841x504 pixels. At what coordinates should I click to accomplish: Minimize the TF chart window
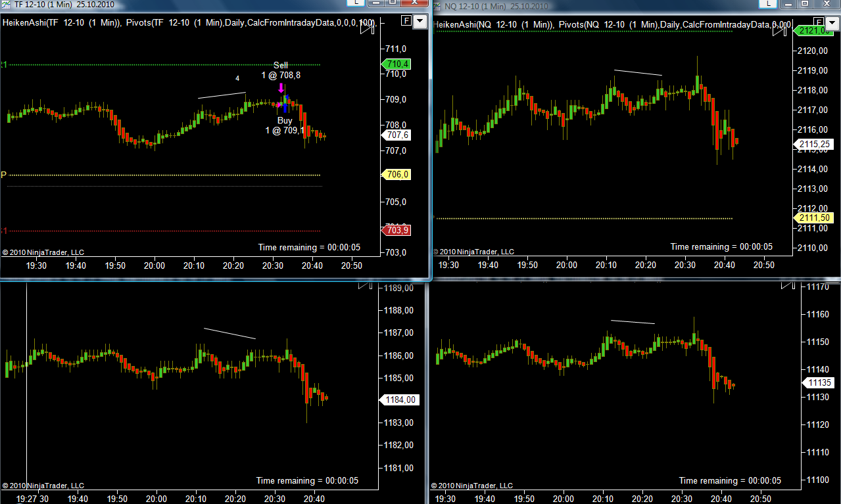[x=375, y=4]
